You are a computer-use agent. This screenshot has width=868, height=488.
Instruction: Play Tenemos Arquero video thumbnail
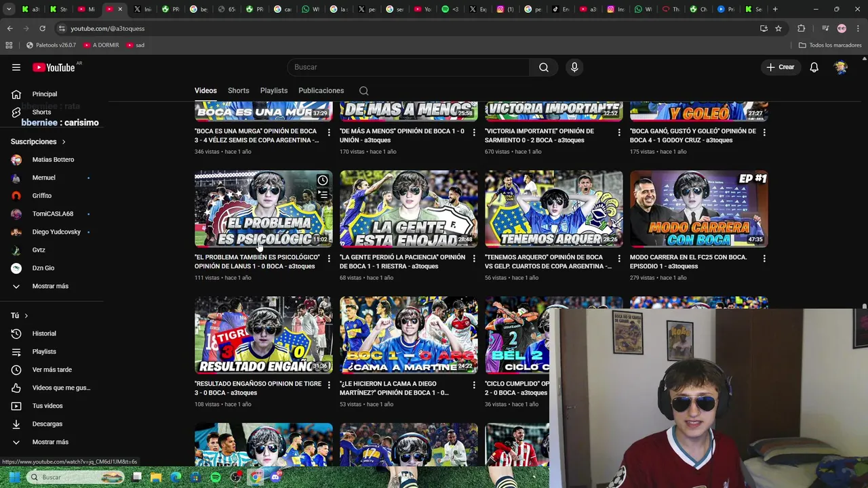[554, 209]
